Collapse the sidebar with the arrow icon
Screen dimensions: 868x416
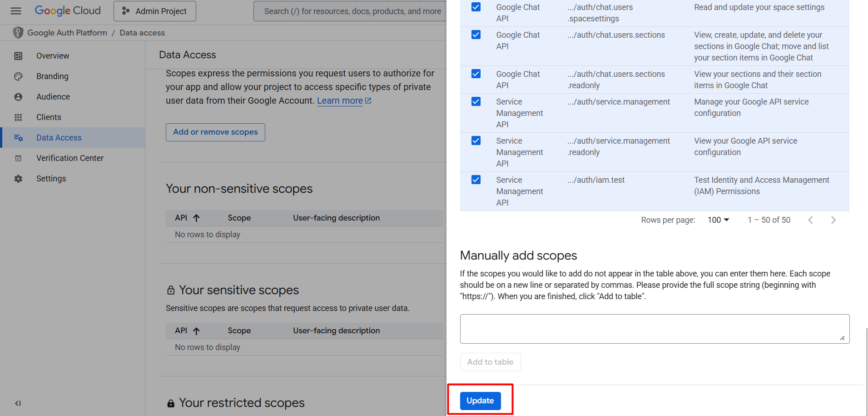[18, 403]
